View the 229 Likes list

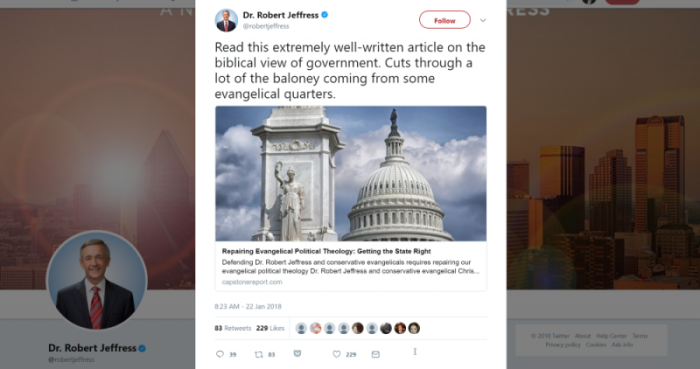[270, 328]
